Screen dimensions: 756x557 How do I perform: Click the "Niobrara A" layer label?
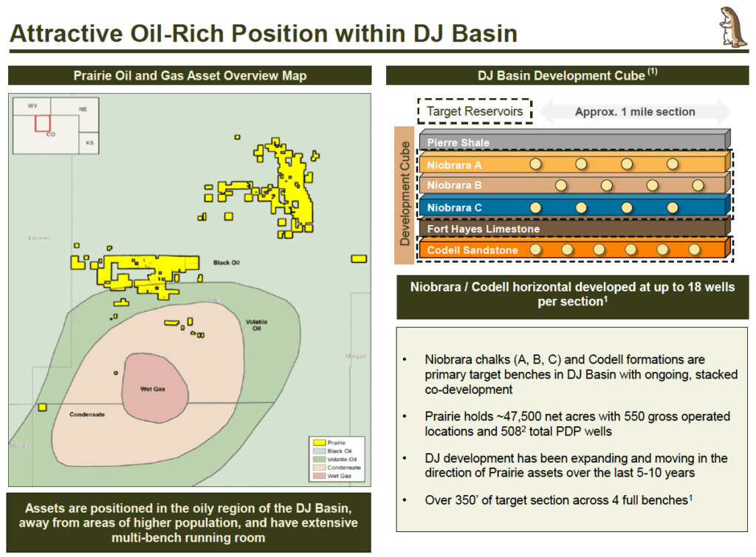tap(454, 165)
